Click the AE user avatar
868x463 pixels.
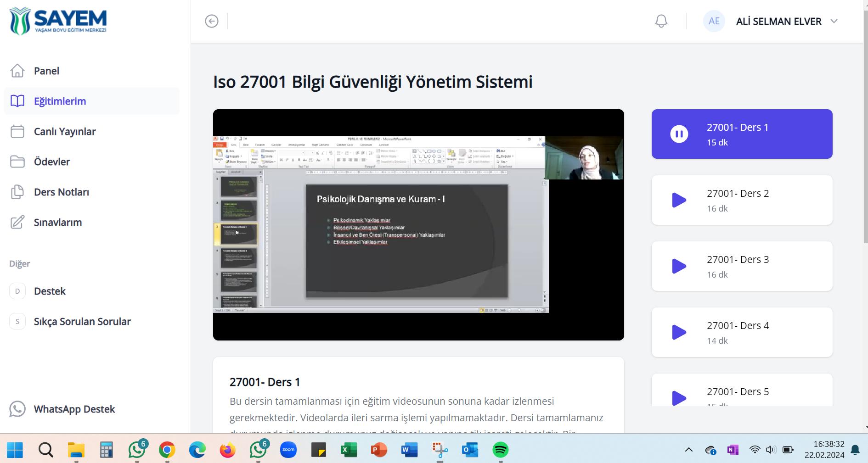pos(714,21)
